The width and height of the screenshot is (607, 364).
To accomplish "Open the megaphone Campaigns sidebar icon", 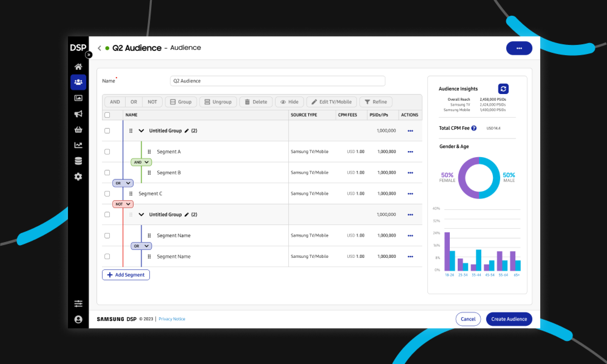I will click(78, 114).
